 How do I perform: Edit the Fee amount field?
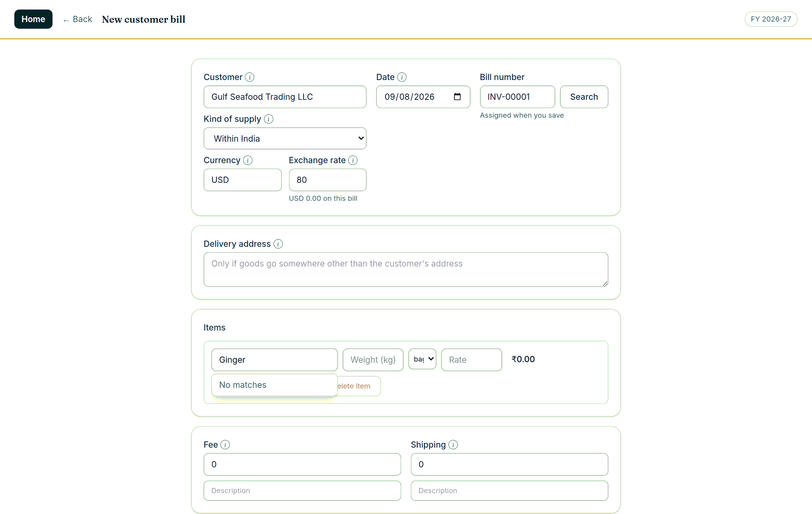coord(302,464)
